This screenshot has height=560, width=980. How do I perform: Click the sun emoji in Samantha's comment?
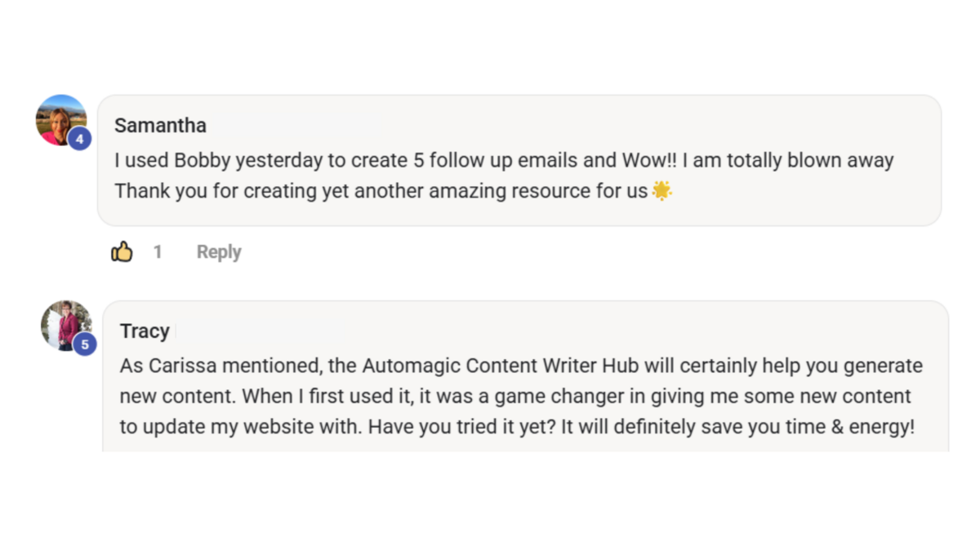pyautogui.click(x=661, y=191)
